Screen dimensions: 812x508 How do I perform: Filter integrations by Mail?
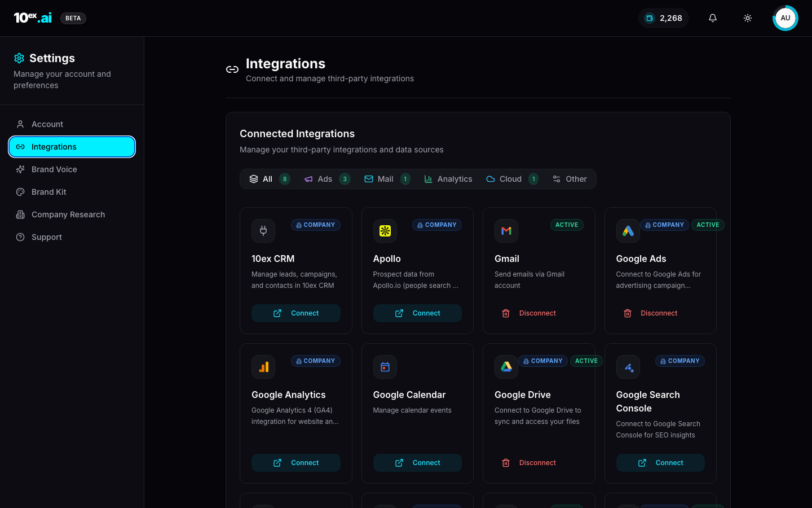(x=387, y=179)
